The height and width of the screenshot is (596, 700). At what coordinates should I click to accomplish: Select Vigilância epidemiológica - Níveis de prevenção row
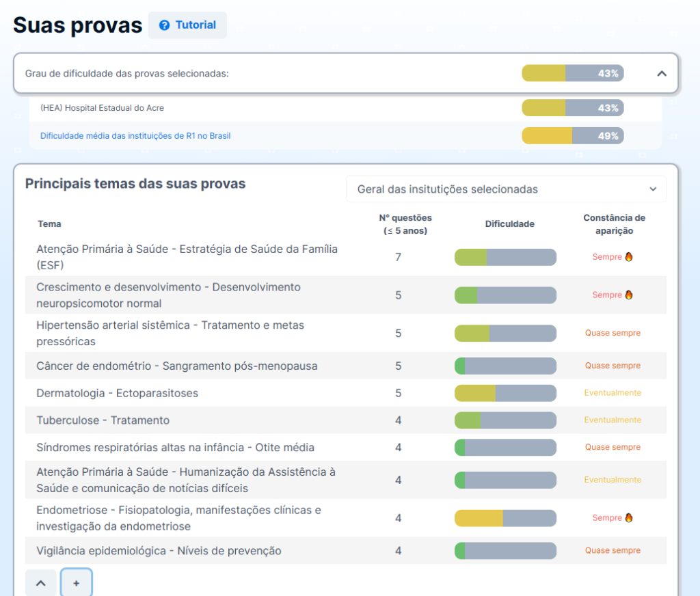(x=159, y=551)
